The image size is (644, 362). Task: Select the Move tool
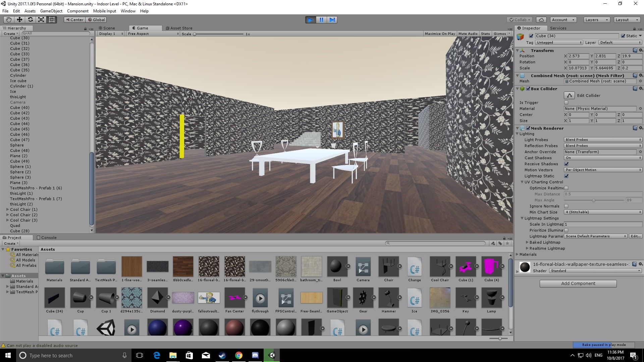[x=19, y=20]
